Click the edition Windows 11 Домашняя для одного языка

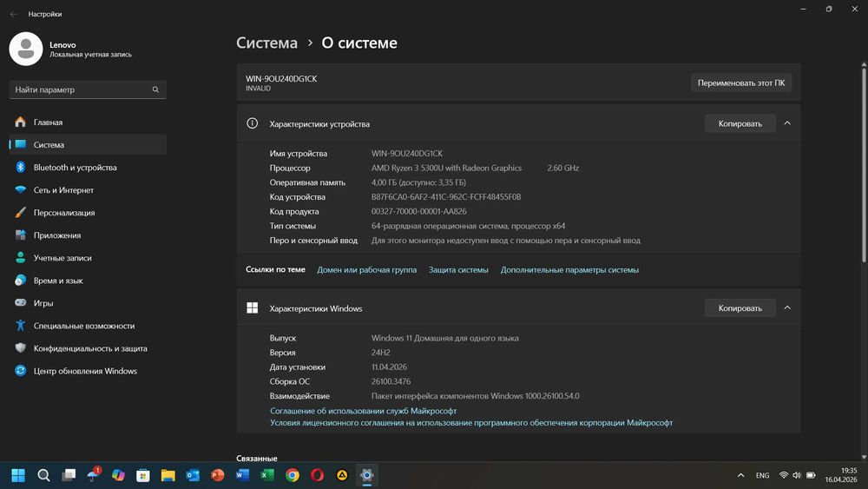point(445,338)
